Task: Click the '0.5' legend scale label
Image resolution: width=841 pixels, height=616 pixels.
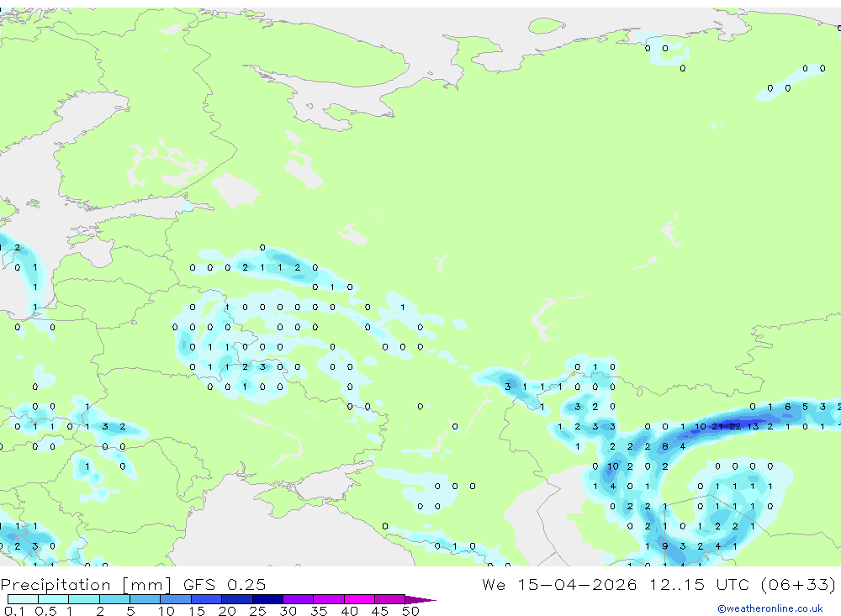Action: pos(45,611)
